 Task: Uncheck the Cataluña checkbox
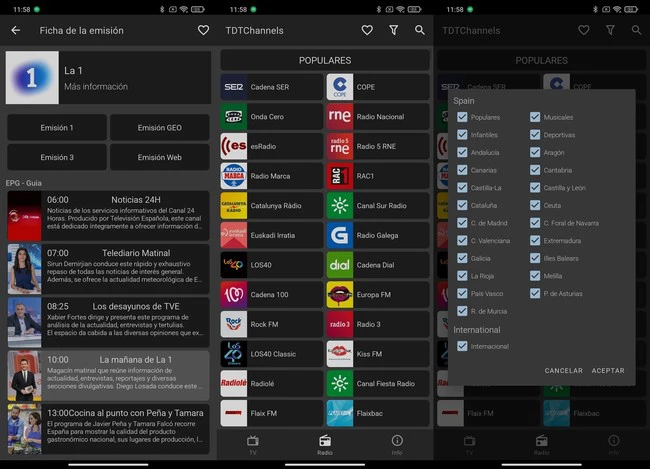coord(462,205)
